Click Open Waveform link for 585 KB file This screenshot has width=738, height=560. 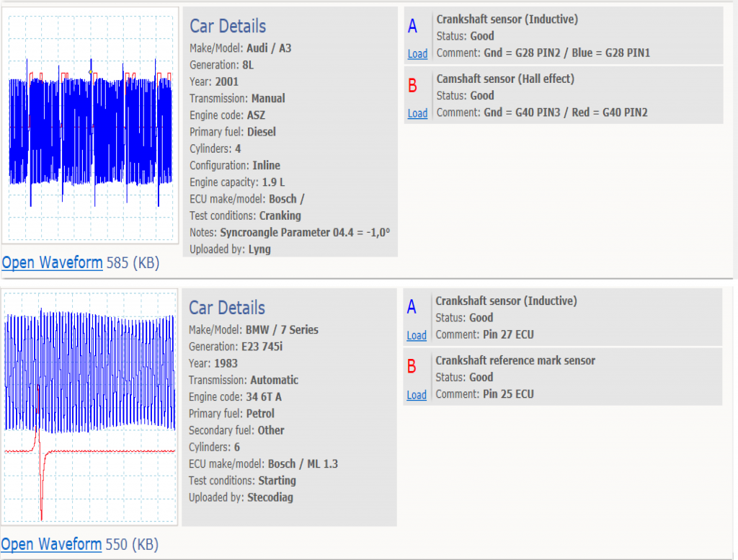(52, 262)
